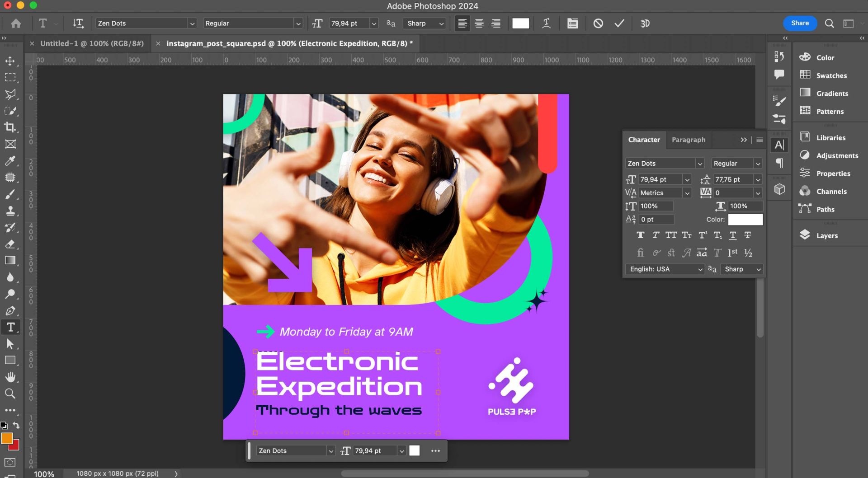Open the Create Warped Text option

point(546,23)
